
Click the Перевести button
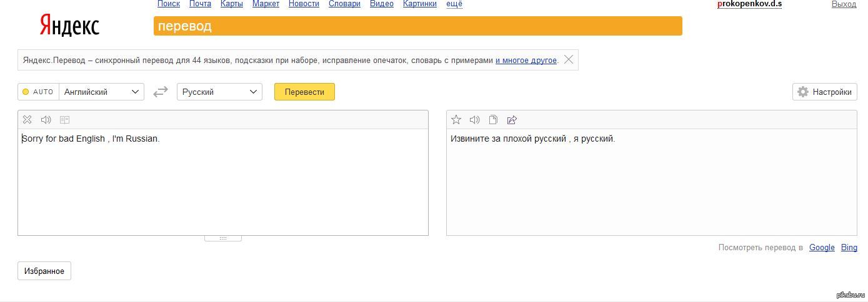[304, 92]
